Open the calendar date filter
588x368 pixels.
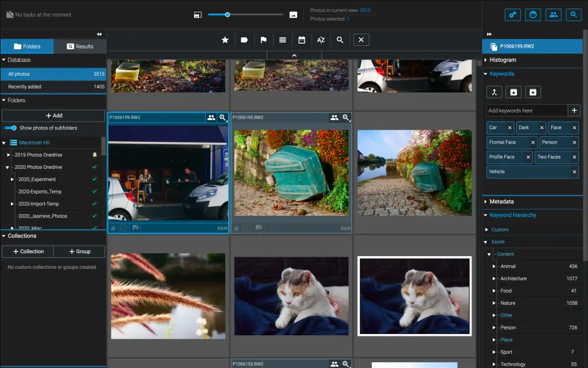(x=302, y=40)
